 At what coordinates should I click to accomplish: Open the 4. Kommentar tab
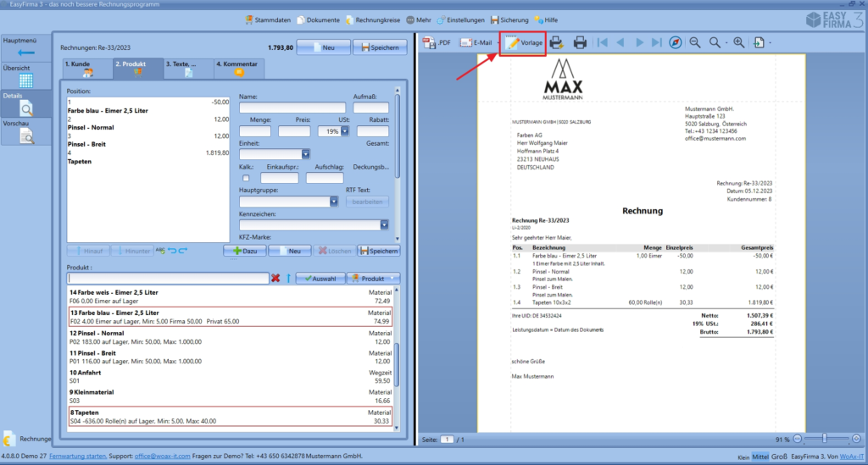[x=238, y=69]
